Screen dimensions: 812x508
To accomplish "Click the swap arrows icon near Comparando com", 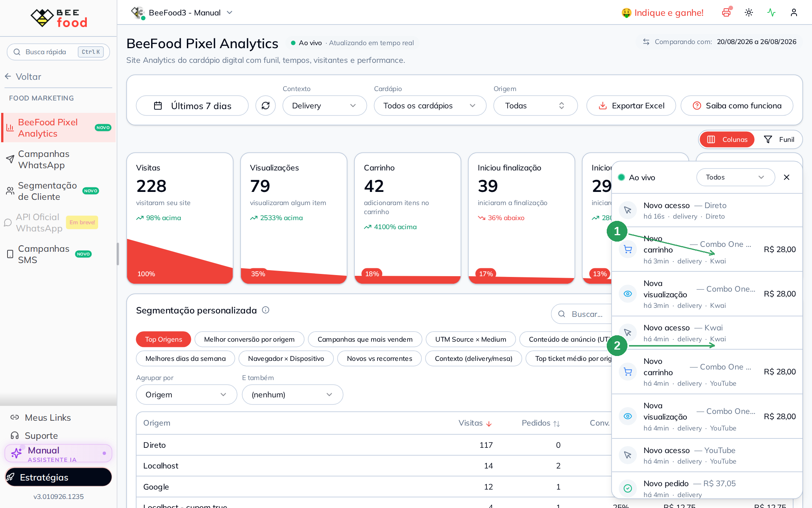I will [x=646, y=42].
